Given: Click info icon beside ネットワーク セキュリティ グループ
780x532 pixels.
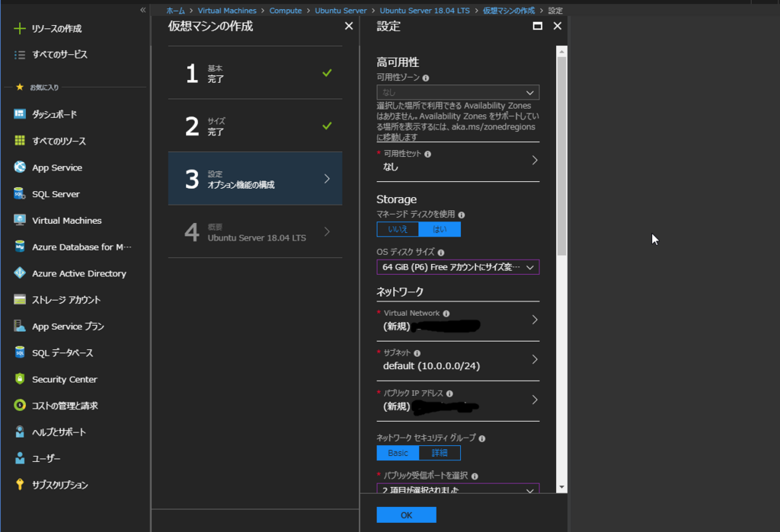Looking at the screenshot, I should (x=482, y=438).
